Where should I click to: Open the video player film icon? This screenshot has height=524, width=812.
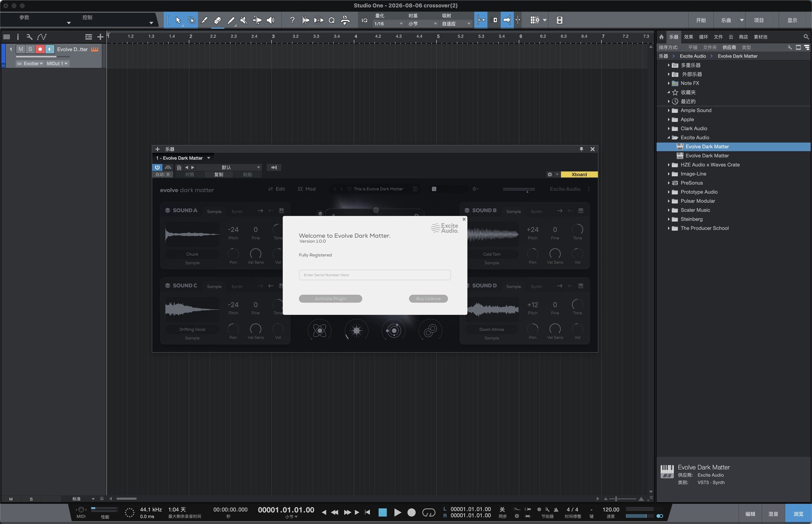[x=559, y=20]
